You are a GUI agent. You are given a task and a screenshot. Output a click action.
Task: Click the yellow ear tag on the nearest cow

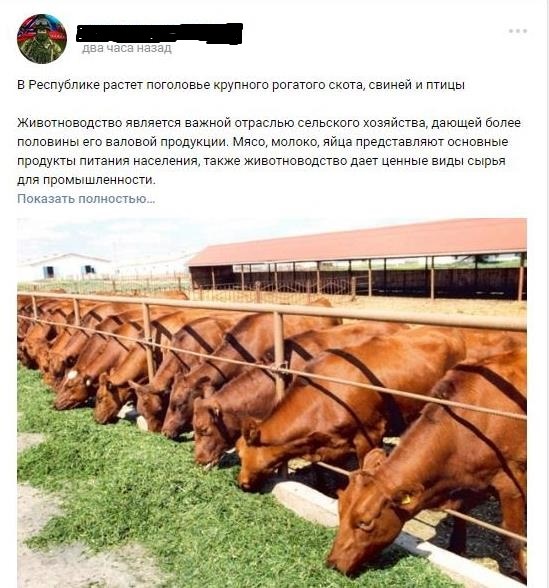point(406,500)
